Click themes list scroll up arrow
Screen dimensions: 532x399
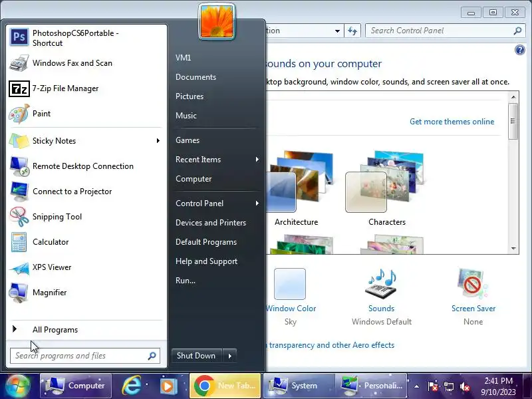513,97
